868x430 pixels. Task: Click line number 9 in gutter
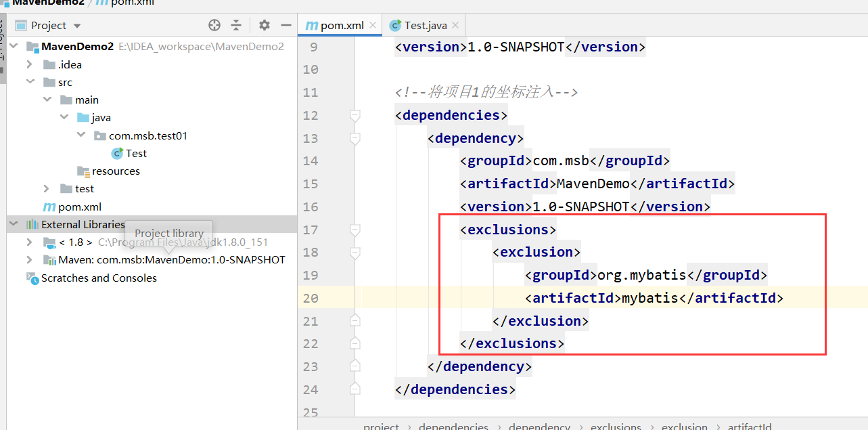tap(313, 47)
